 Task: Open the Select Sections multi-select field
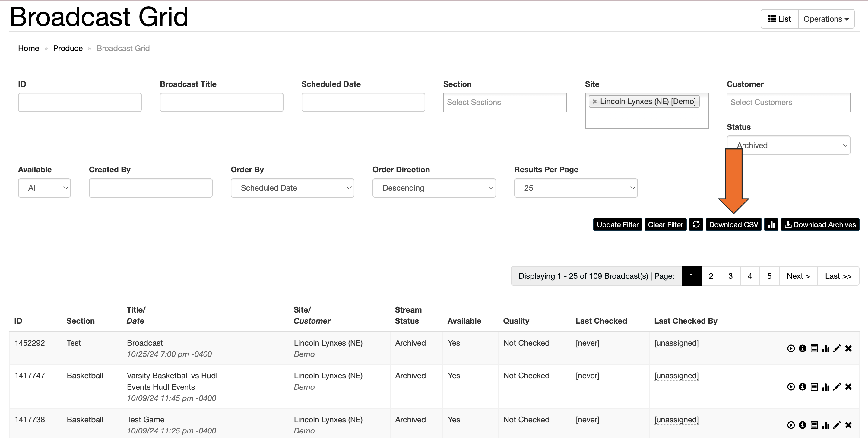click(505, 103)
